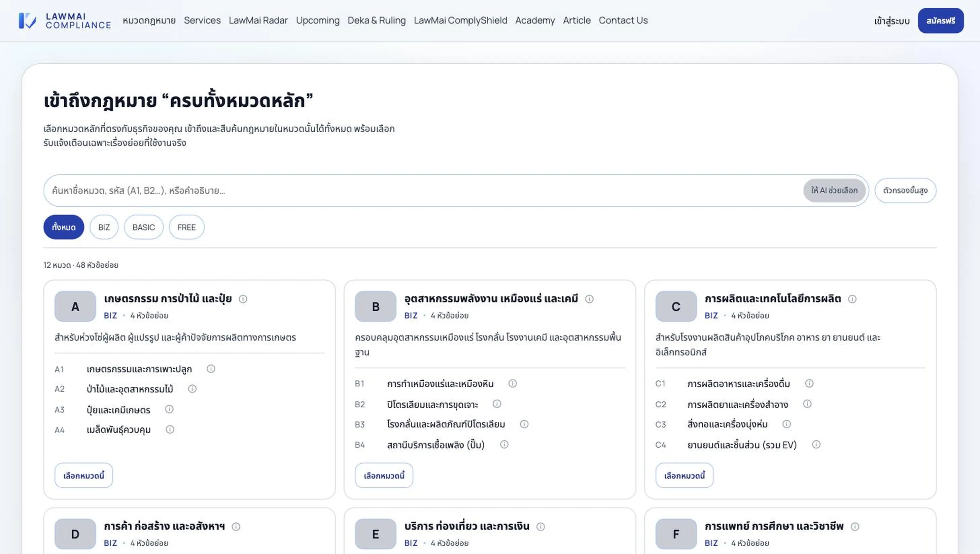Select the ทั้งหมด filter chip

pos(64,227)
